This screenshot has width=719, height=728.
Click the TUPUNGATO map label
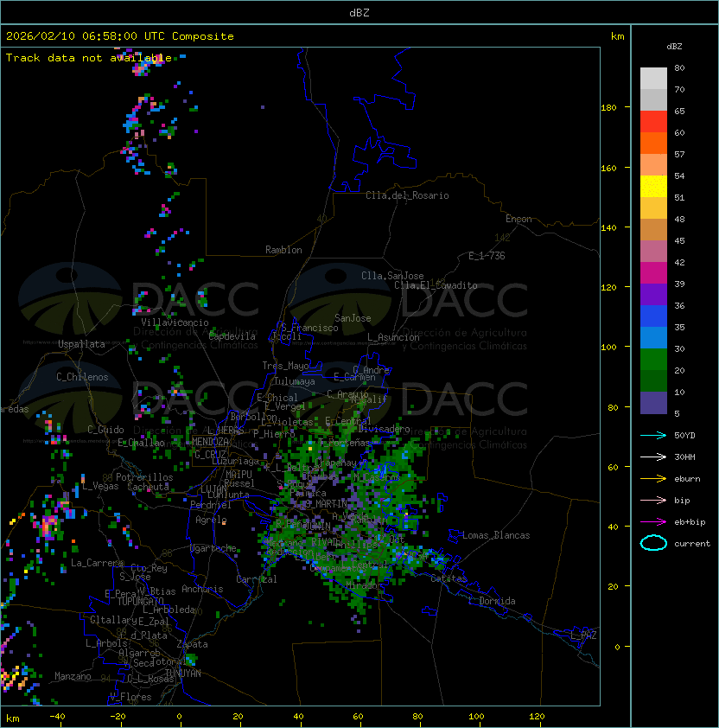pyautogui.click(x=140, y=601)
